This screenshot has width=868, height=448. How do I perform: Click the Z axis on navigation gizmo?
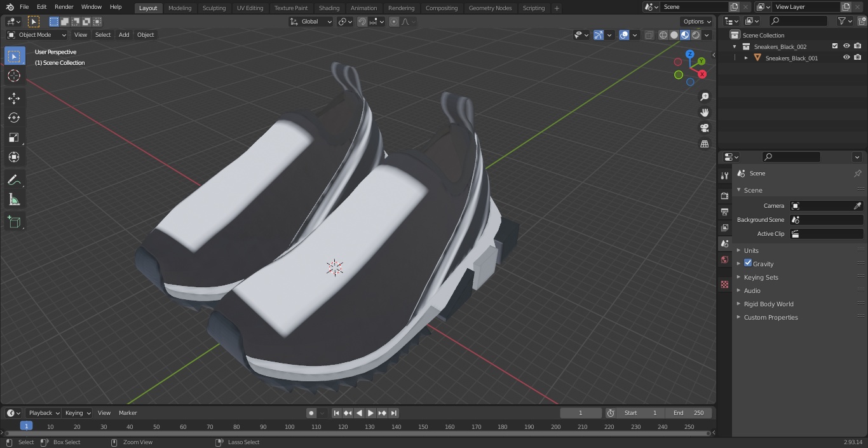click(x=689, y=54)
